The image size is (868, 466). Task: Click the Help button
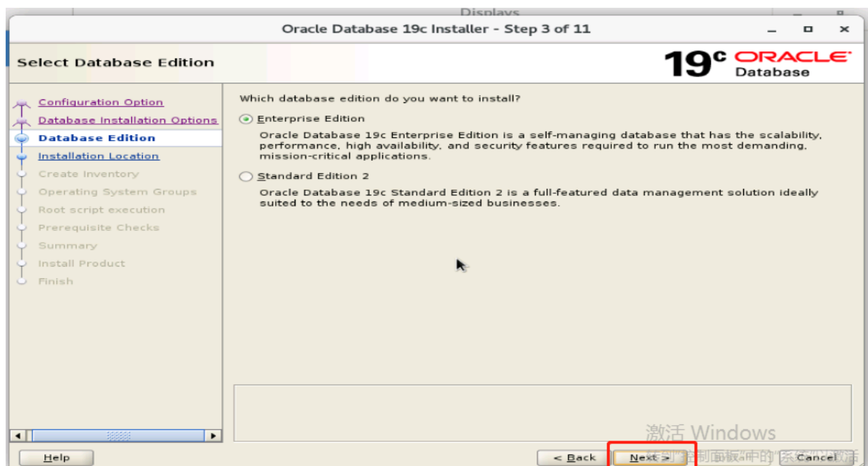pos(56,458)
